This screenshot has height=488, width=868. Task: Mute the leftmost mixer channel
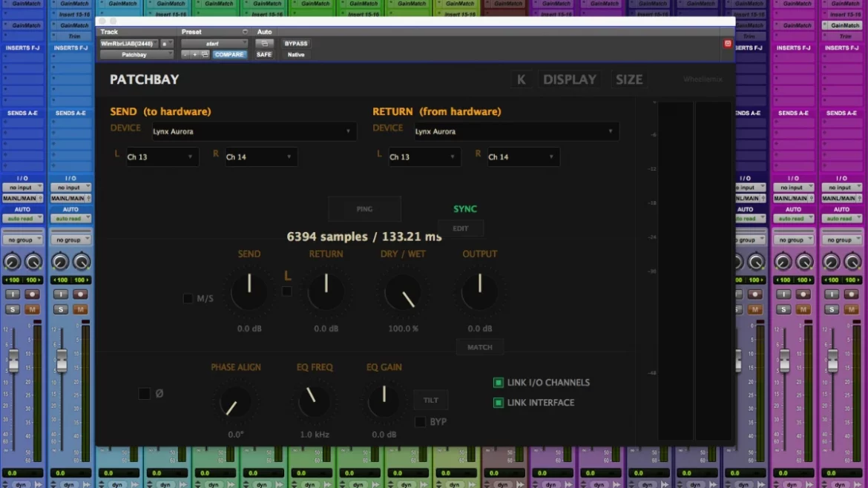[32, 309]
